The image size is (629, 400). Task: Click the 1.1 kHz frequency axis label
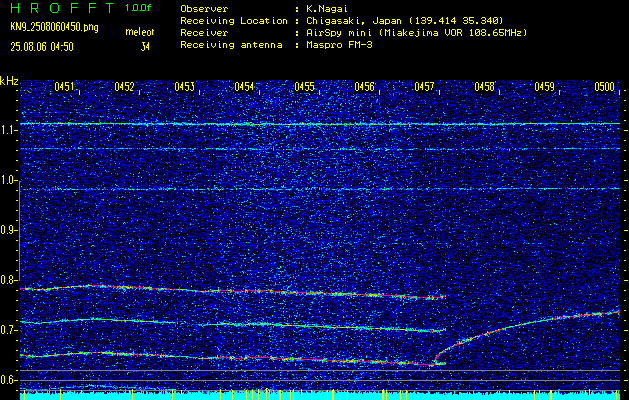pyautogui.click(x=9, y=131)
